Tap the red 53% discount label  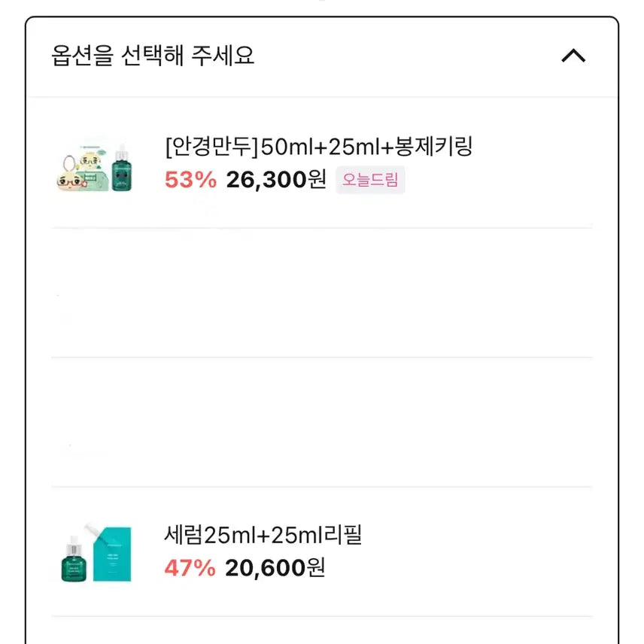188,180
